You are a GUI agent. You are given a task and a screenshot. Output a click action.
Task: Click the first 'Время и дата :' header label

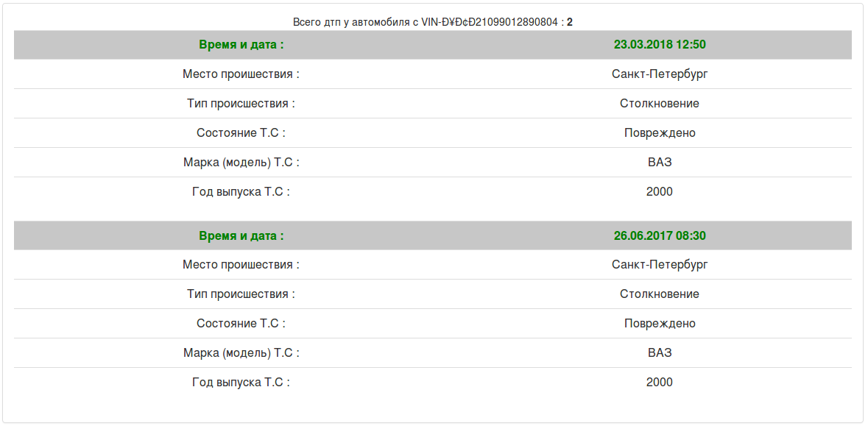point(241,44)
